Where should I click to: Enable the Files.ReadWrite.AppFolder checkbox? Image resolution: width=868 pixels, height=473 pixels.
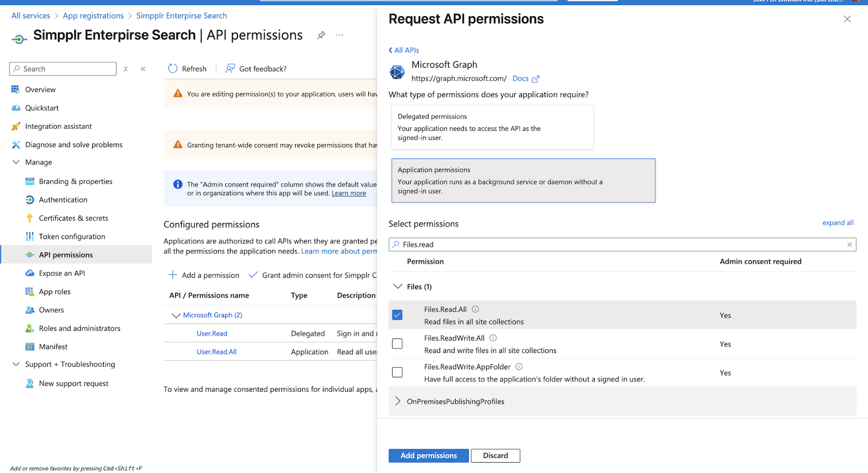click(398, 373)
